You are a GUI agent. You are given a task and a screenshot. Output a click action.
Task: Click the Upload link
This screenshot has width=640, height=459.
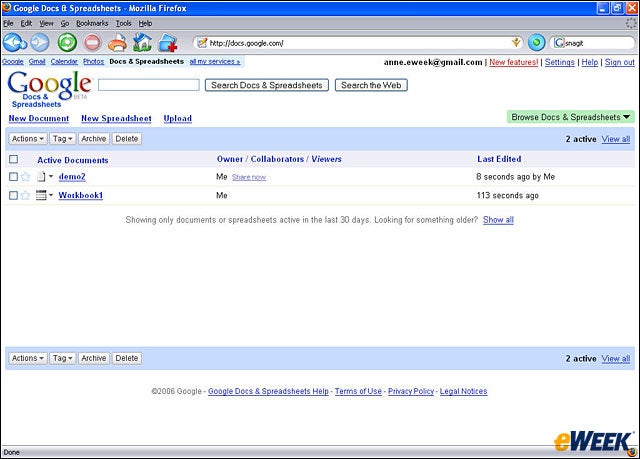[178, 118]
